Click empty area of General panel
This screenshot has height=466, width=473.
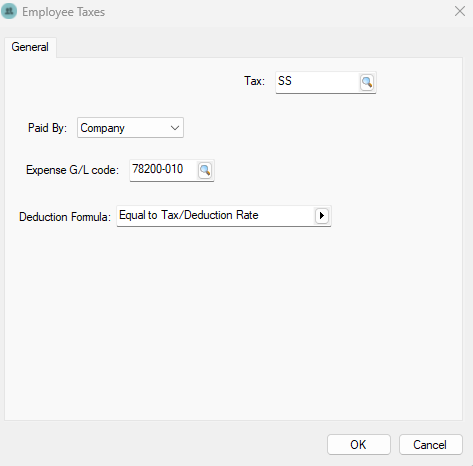tap(233, 317)
